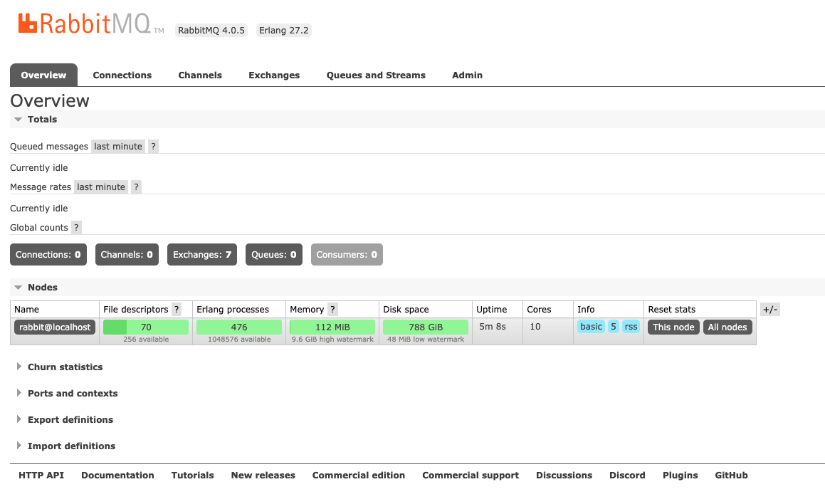
Task: Switch to the Queues and Streams tab
Action: tap(376, 75)
